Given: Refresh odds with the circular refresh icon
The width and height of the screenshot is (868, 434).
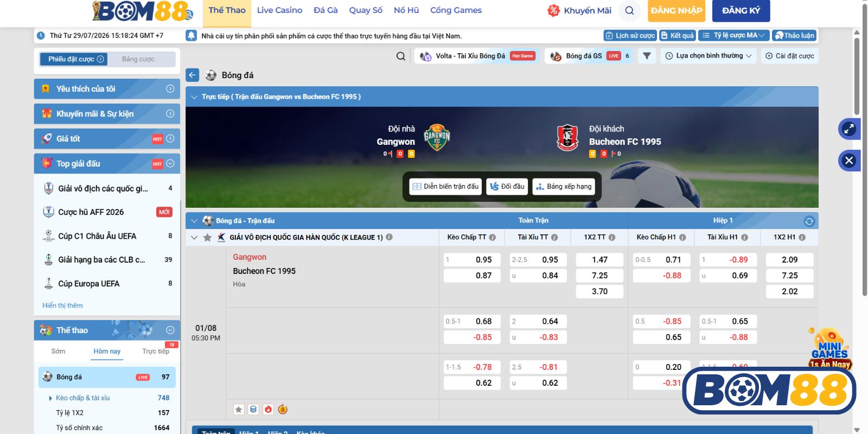Looking at the screenshot, I should pos(809,221).
